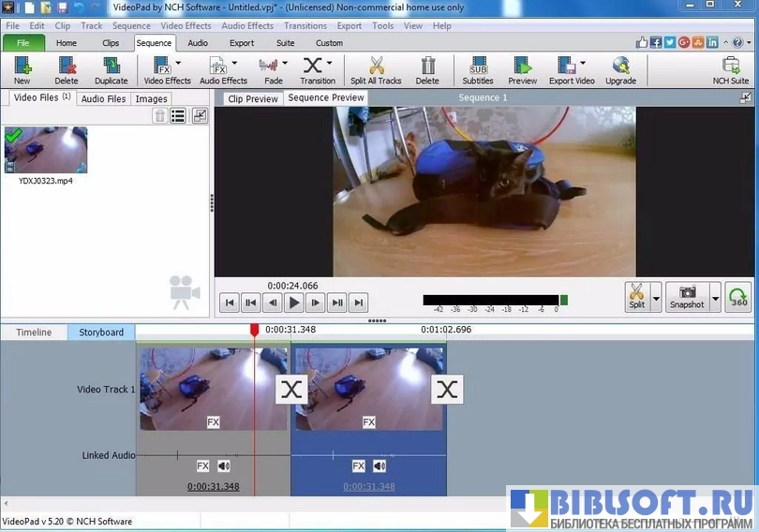Open the Transitions menu
759x532 pixels.
[x=305, y=26]
